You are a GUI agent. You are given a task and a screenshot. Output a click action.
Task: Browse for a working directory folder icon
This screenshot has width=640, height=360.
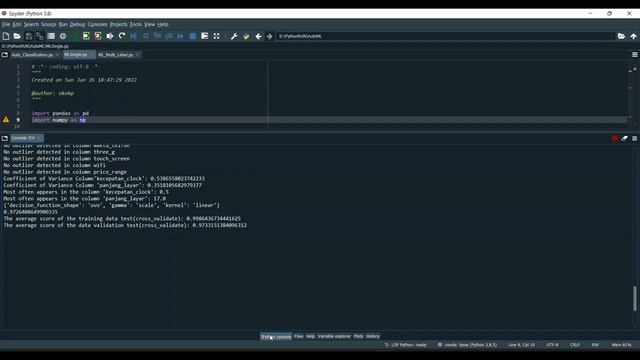click(621, 36)
